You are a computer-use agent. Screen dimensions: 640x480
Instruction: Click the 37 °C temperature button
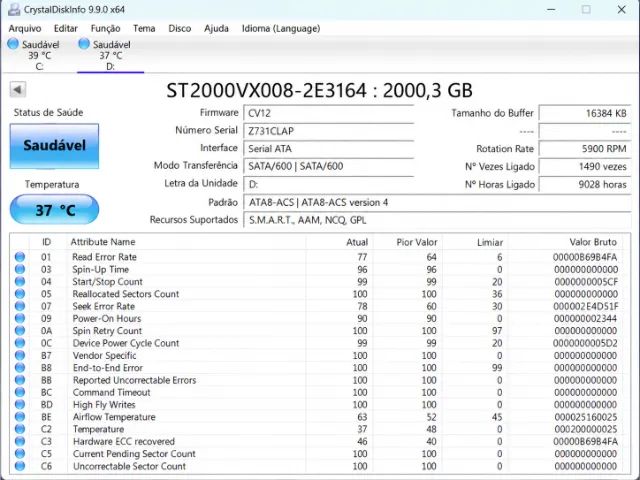(54, 209)
